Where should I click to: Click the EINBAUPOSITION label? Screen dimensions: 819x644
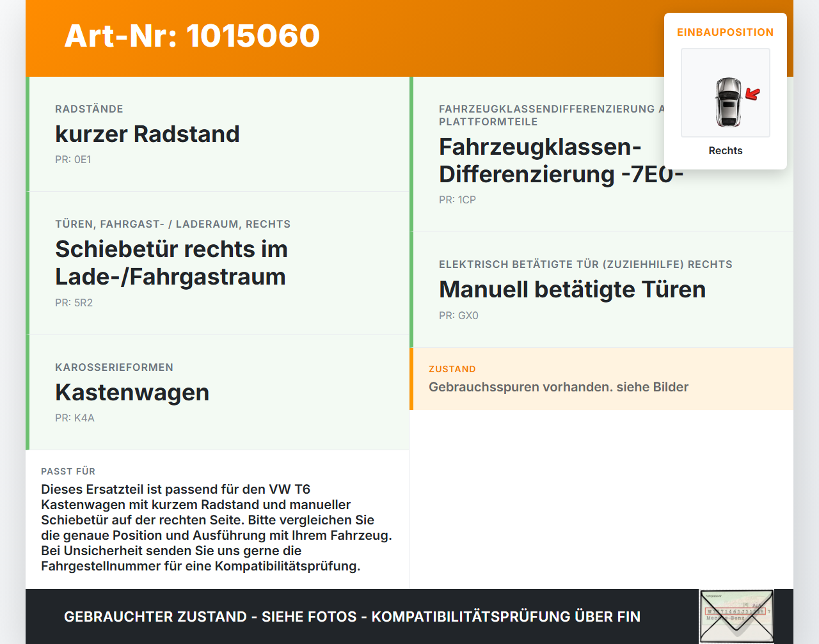click(726, 32)
